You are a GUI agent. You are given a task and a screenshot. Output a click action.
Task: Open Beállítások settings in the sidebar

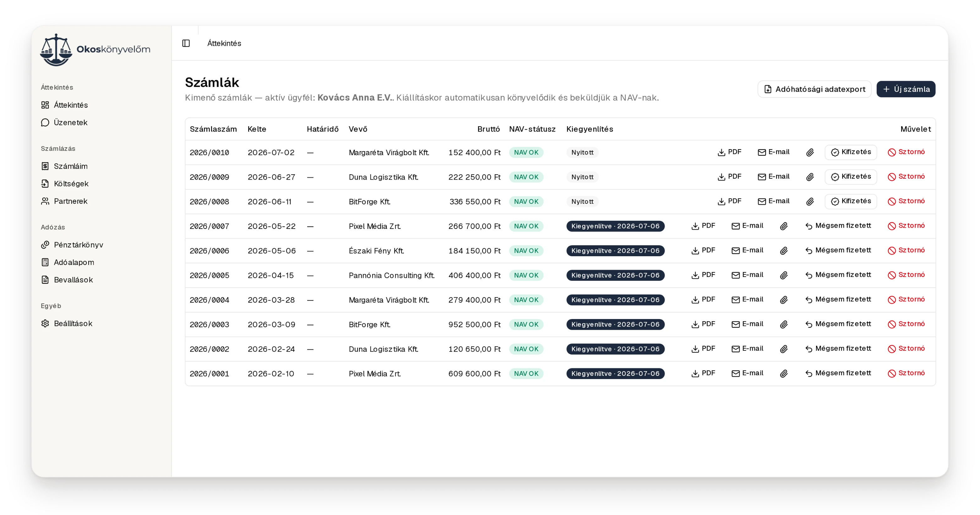(x=67, y=323)
